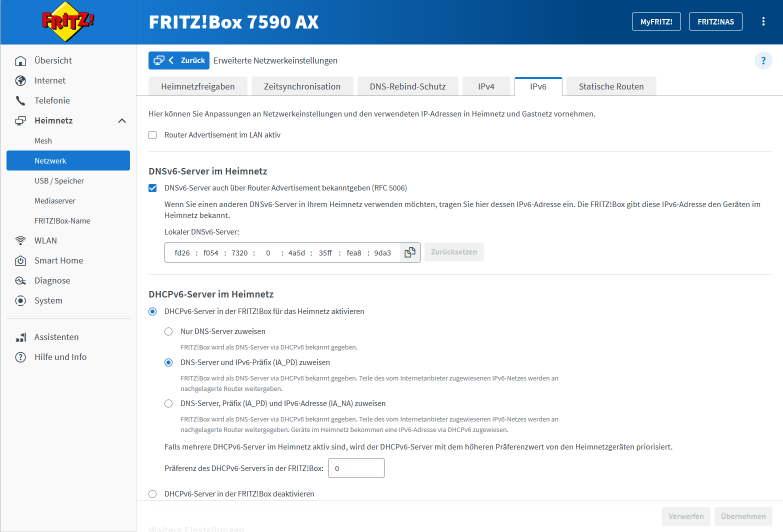
Task: Open the IPv4 tab
Action: tap(486, 86)
